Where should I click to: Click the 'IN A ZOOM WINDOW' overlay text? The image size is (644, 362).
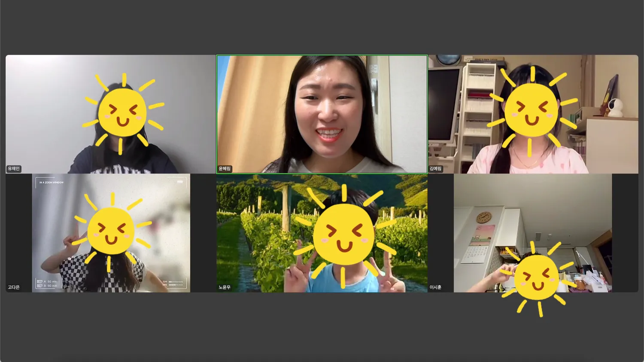point(52,183)
